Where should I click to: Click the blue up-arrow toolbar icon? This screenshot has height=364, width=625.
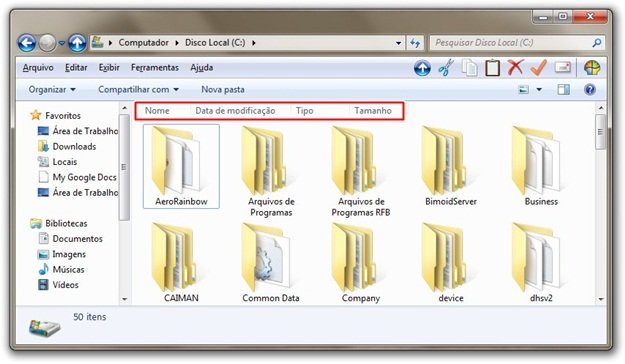pyautogui.click(x=422, y=68)
